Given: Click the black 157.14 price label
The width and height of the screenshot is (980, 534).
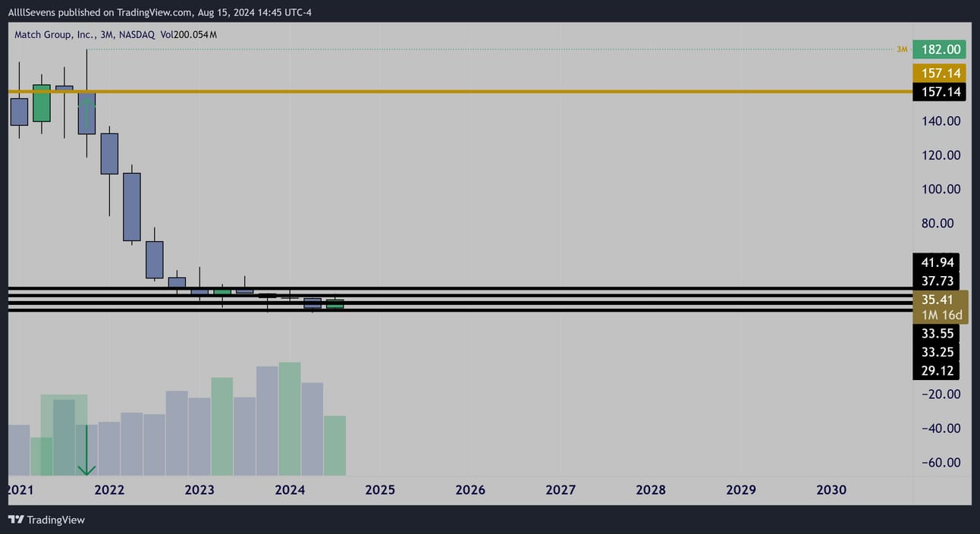Looking at the screenshot, I should [x=940, y=92].
